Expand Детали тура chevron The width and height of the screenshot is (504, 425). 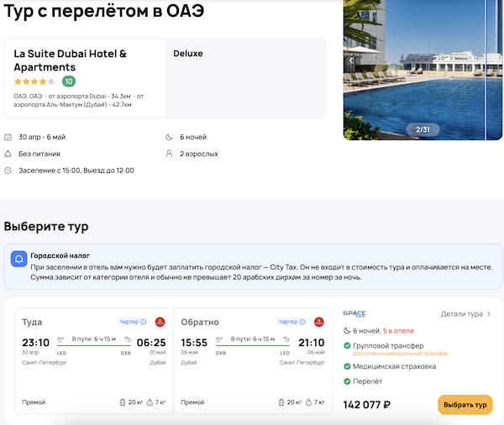[x=489, y=314]
